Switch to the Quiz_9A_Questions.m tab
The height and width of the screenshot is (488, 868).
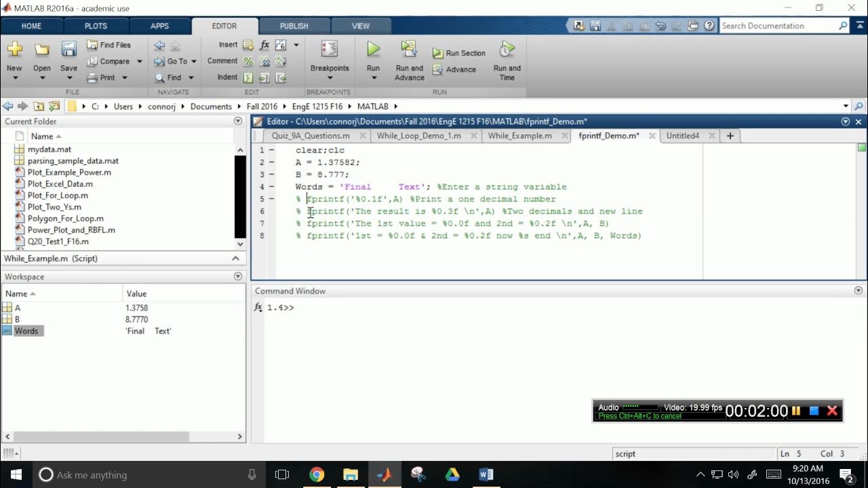coord(311,136)
